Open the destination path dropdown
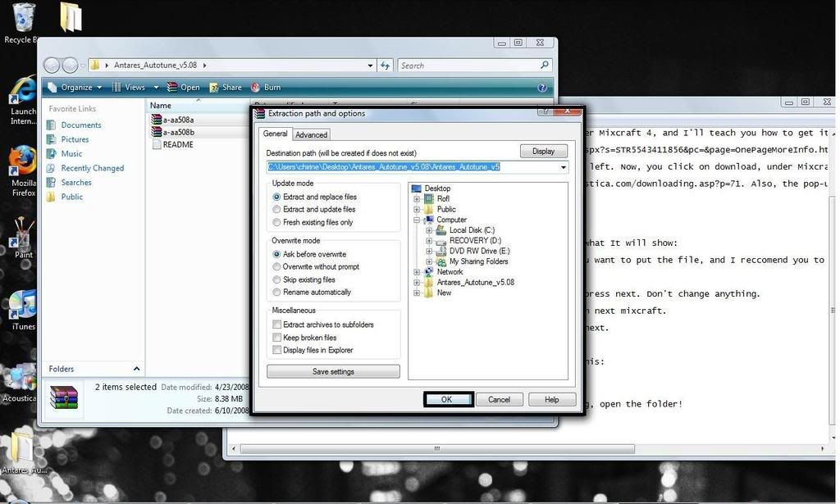 pyautogui.click(x=563, y=167)
